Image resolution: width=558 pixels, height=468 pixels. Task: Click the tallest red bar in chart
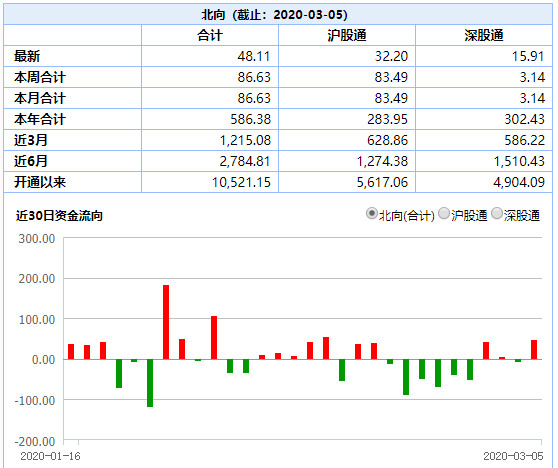coord(166,322)
